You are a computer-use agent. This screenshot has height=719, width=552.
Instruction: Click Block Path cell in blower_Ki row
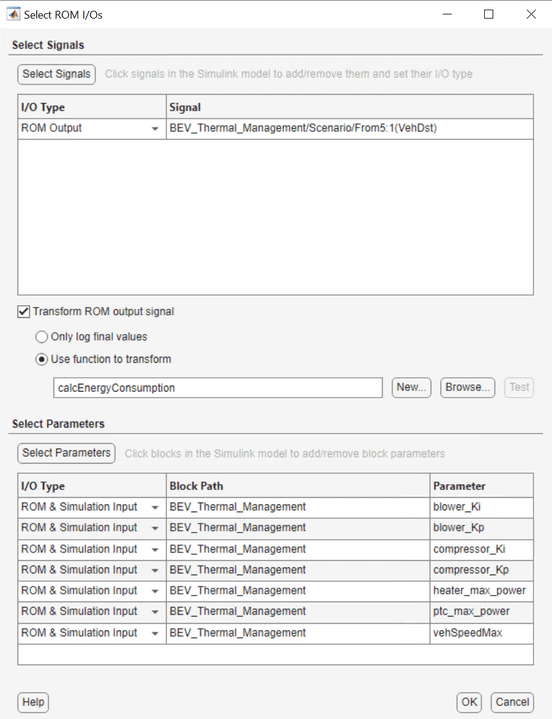click(298, 507)
